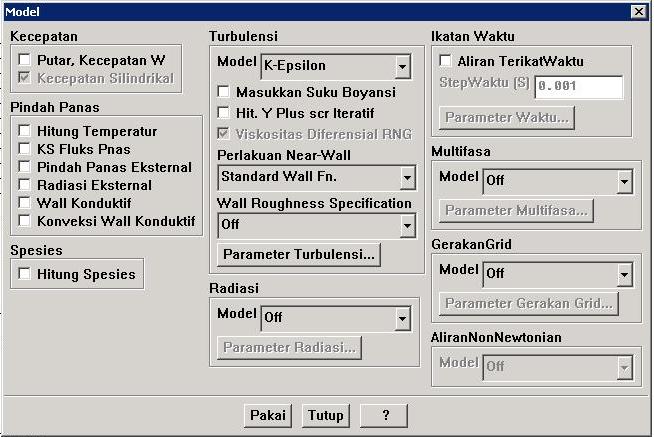Close the Model dialog window
The height and width of the screenshot is (437, 654).
[x=639, y=12]
